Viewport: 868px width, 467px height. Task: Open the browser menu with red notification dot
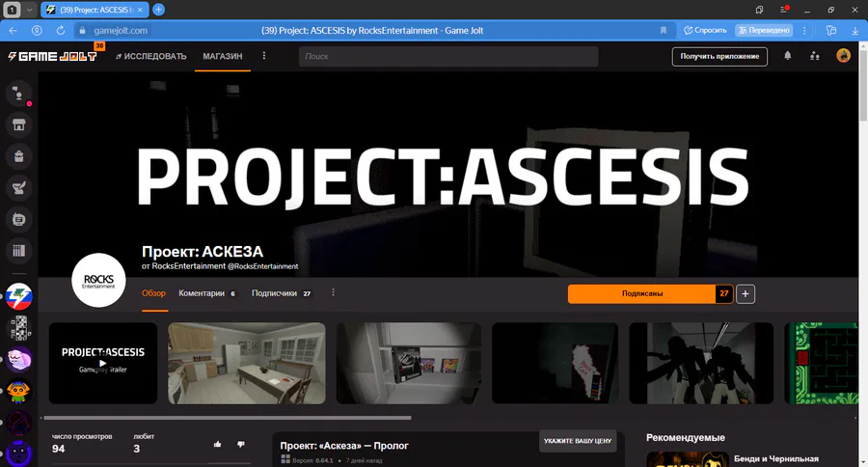(x=784, y=10)
